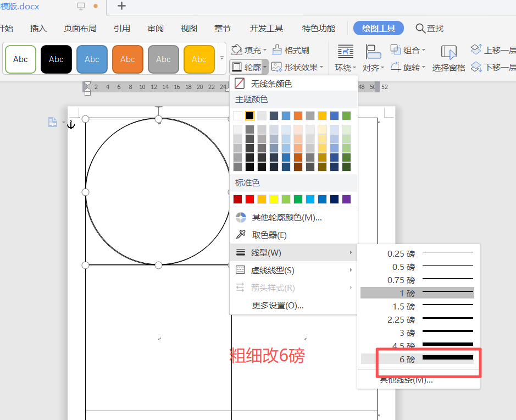This screenshot has width=516, height=420.
Task: Apply the gray Abc shape style
Action: pos(163,59)
